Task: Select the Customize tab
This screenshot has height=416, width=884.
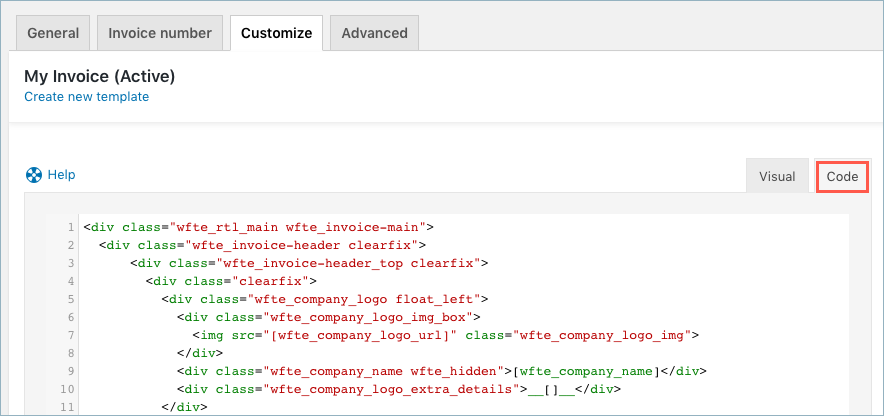Action: (276, 33)
